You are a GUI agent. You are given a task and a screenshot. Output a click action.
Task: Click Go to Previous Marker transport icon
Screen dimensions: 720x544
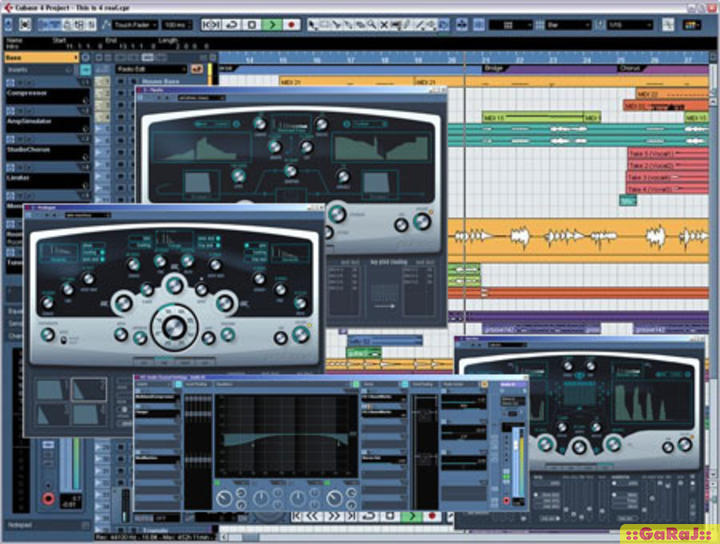tap(210, 24)
